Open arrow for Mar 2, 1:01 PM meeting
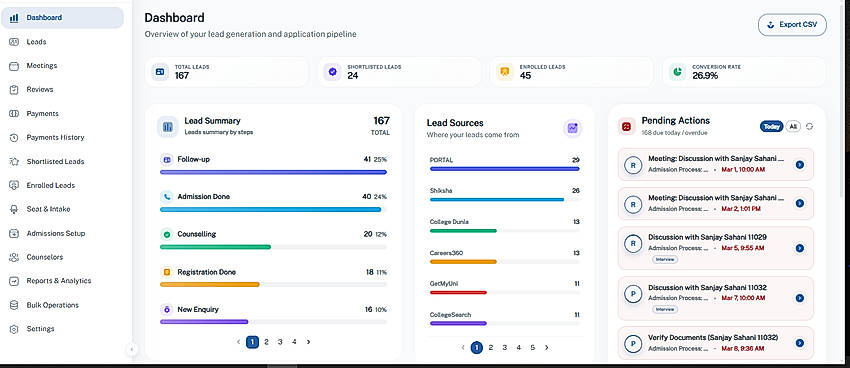Viewport: 850px width, 368px height. coord(800,203)
